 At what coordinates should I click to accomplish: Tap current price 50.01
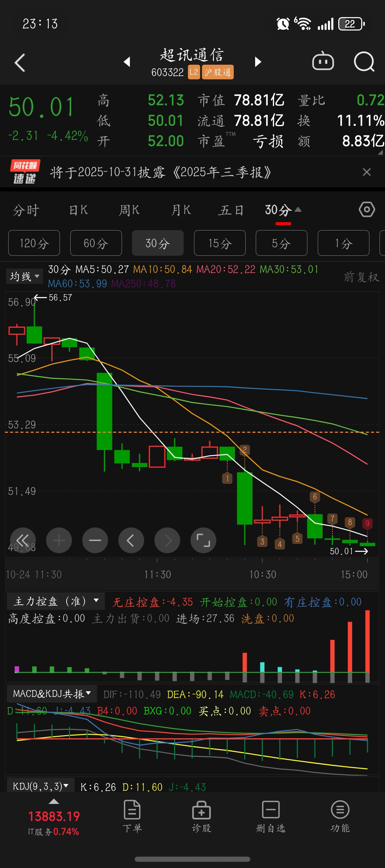tap(42, 107)
